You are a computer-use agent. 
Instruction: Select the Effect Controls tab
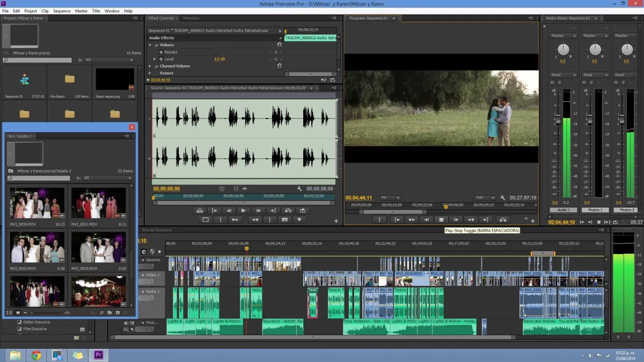click(x=161, y=18)
